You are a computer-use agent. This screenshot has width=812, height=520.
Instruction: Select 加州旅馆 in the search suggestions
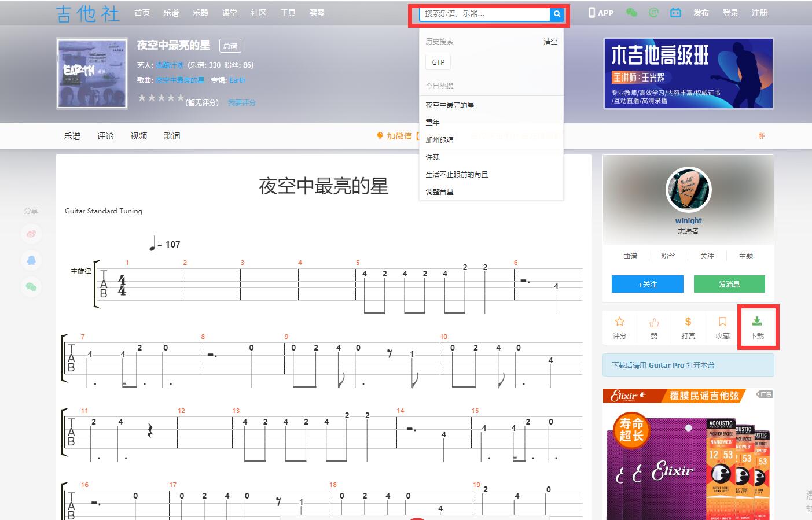tap(441, 139)
